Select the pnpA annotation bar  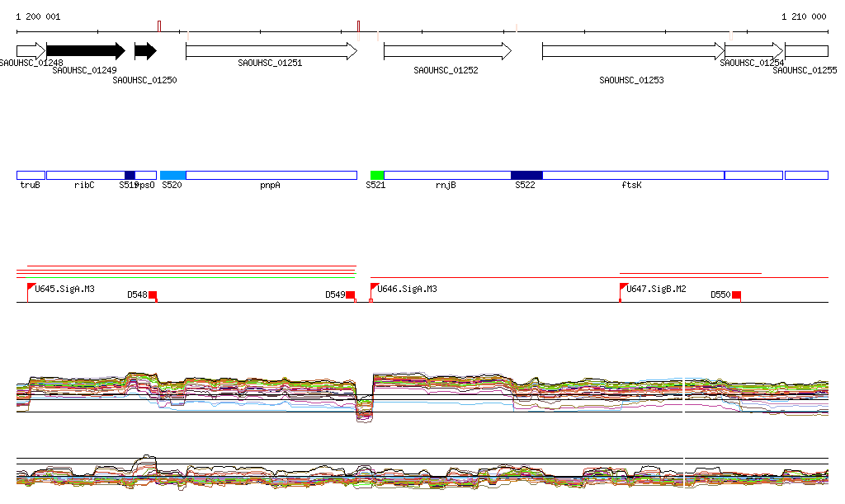271,175
